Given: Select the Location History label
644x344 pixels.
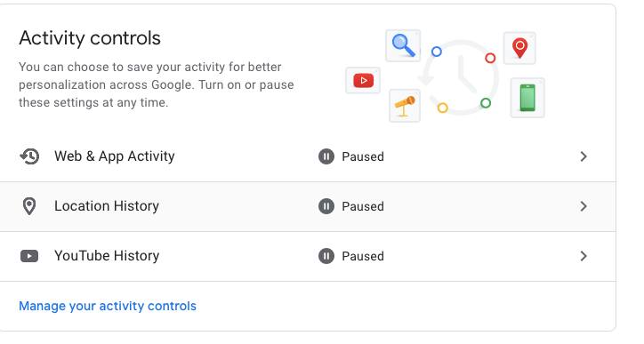Looking at the screenshot, I should tap(107, 206).
